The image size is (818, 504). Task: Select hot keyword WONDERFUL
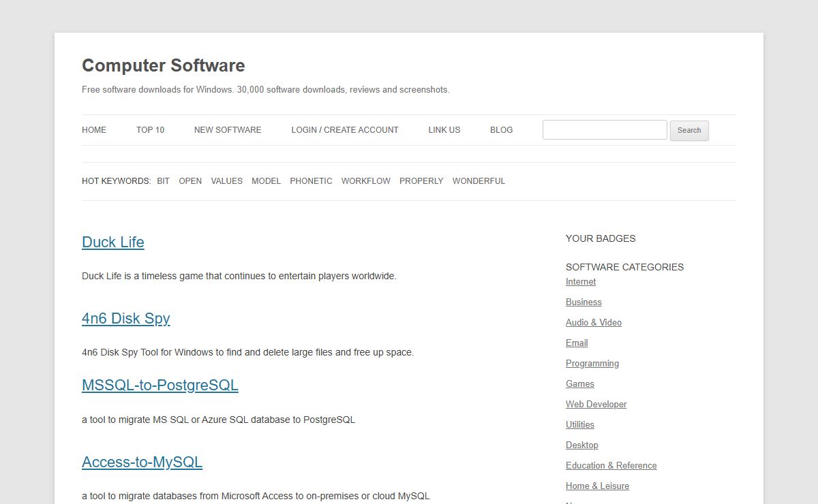[x=479, y=181]
